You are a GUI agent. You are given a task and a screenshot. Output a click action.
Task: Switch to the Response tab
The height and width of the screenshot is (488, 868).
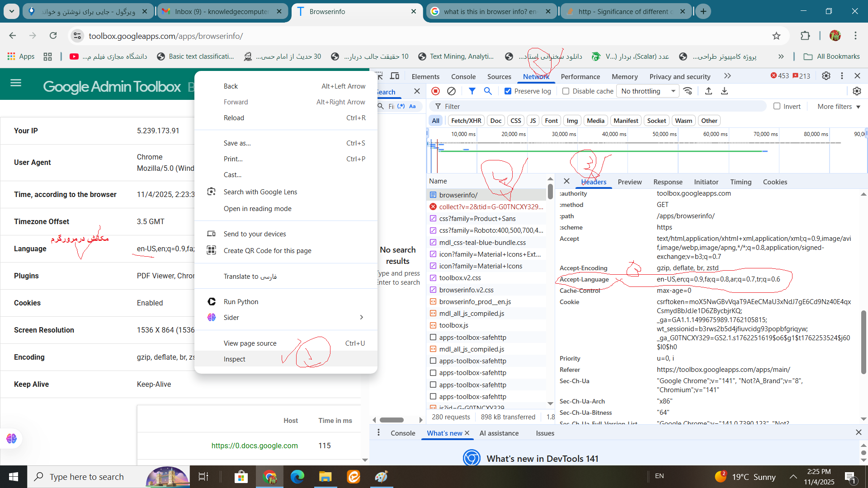pos(668,182)
